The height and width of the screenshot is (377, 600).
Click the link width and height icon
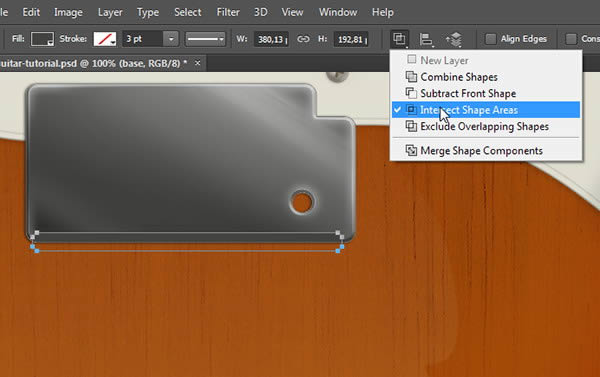pos(303,39)
